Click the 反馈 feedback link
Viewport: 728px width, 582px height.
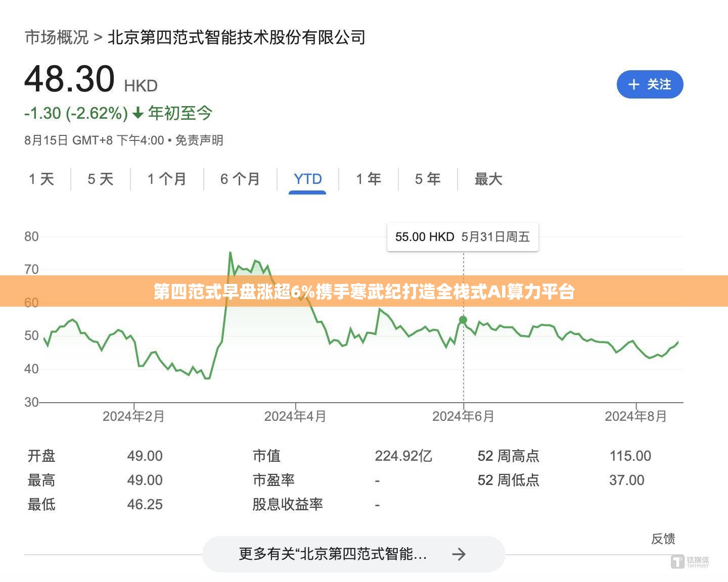663,539
